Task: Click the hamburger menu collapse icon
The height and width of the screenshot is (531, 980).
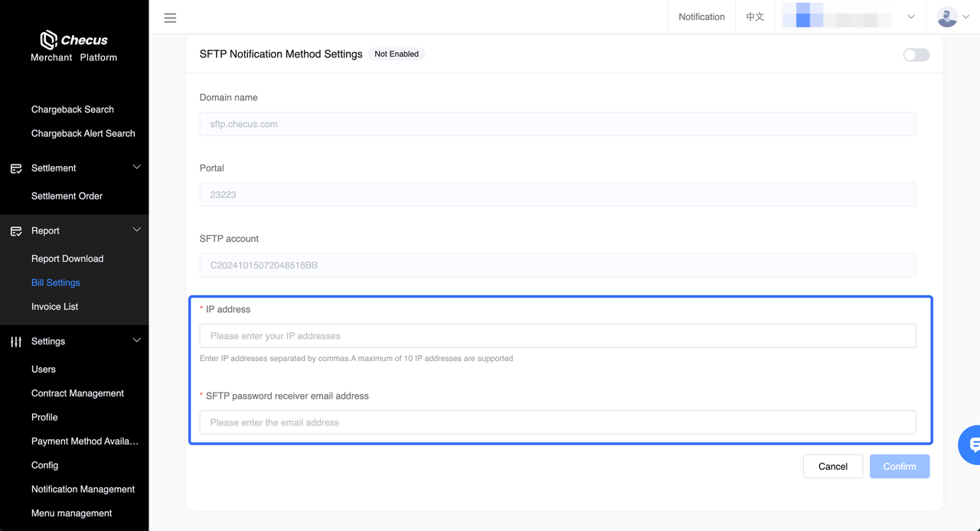Action: pyautogui.click(x=170, y=18)
